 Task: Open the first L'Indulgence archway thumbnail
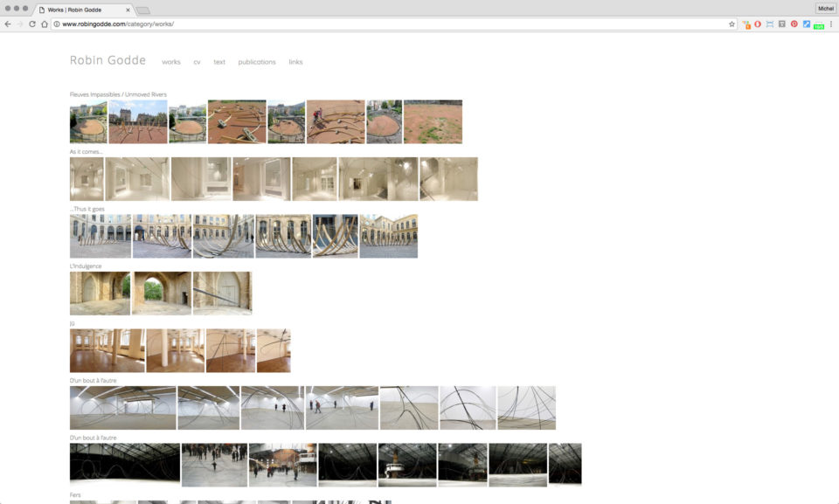100,293
